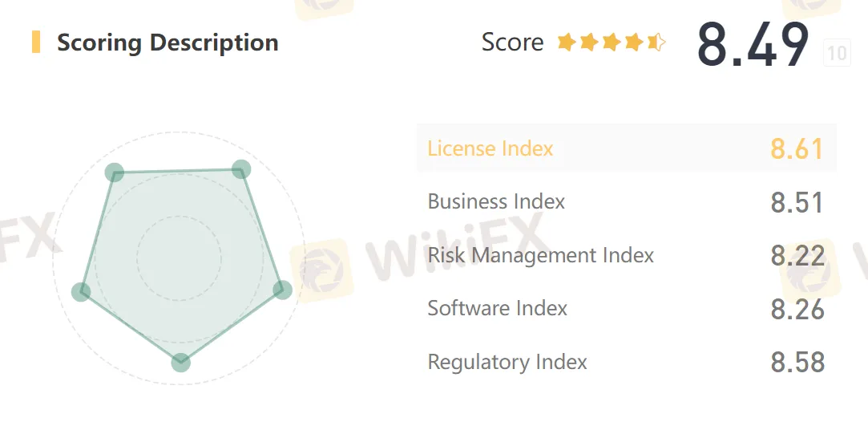
Task: Click the right-side radar chart node
Action: pos(282,290)
